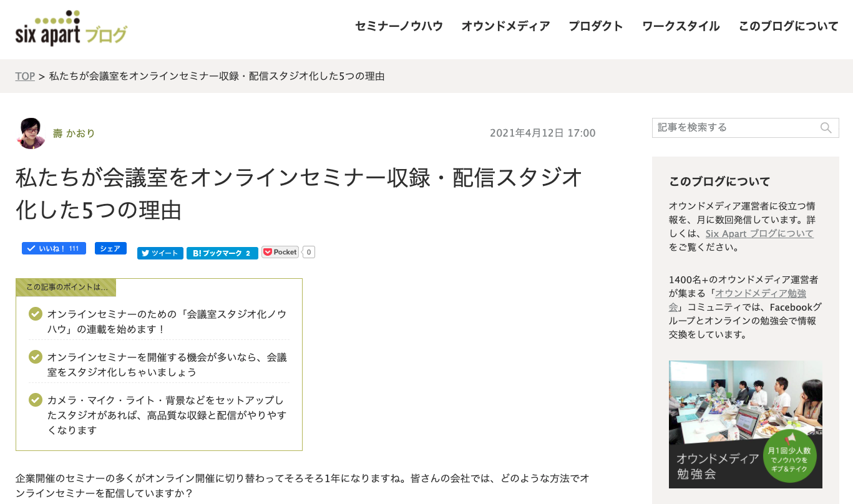Follow the TOP breadcrumb link
Screen dimensions: 853x504
pyautogui.click(x=25, y=76)
